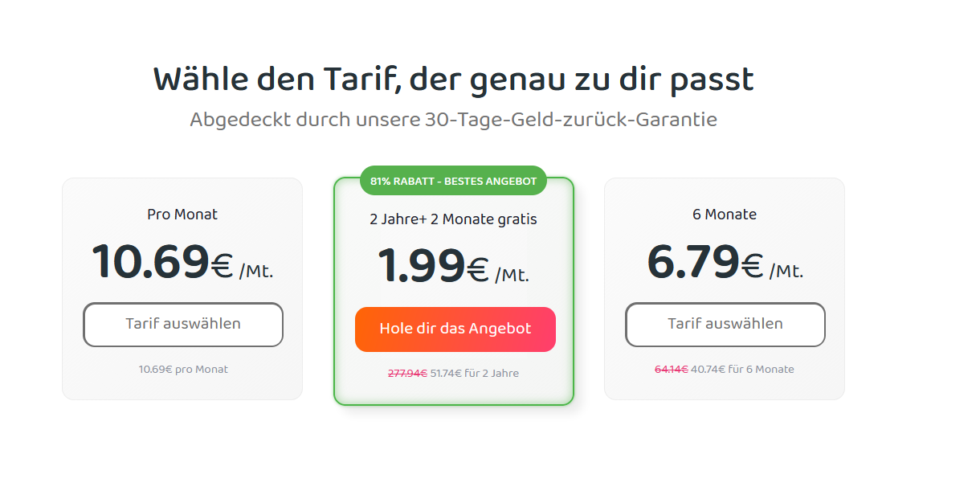Click the /Mt. label beside 6.79€

[786, 271]
